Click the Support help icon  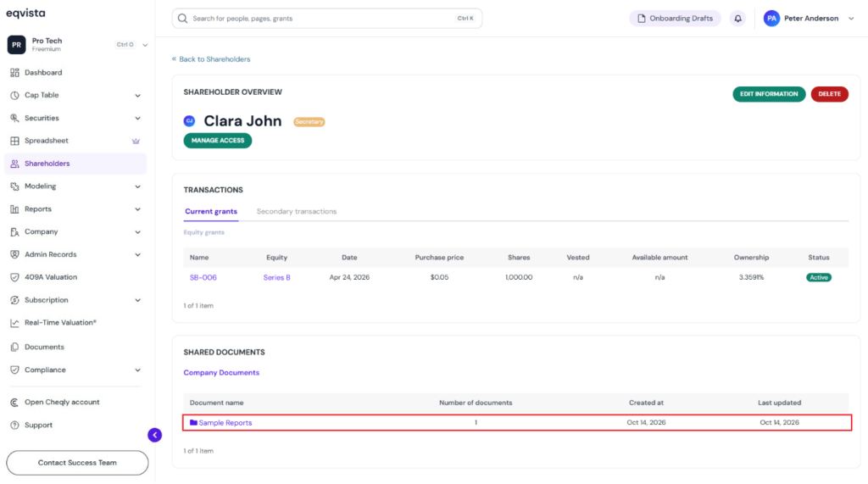coord(14,426)
